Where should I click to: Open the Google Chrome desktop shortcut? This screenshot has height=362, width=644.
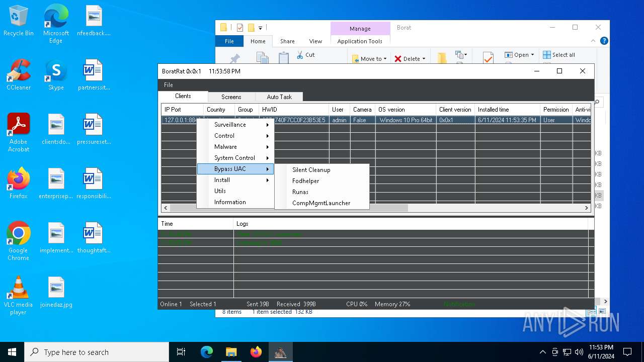click(19, 241)
